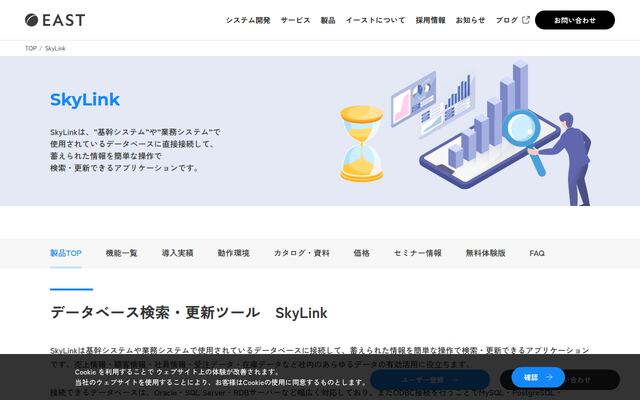Screen dimensions: 640x400
Task: Open お知らせ in header
Action: point(470,20)
